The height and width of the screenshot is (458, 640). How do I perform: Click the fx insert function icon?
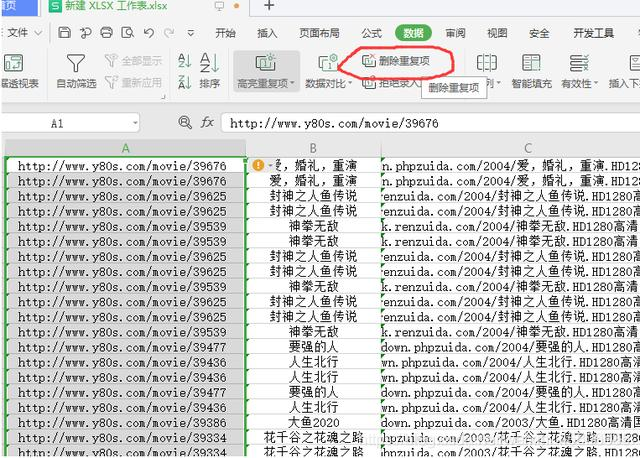pos(207,122)
